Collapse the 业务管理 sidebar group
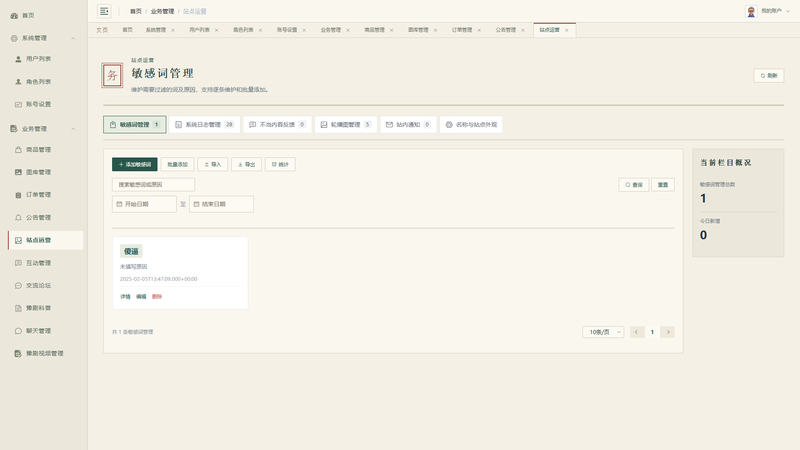Viewport: 800px width, 450px height. (73, 129)
